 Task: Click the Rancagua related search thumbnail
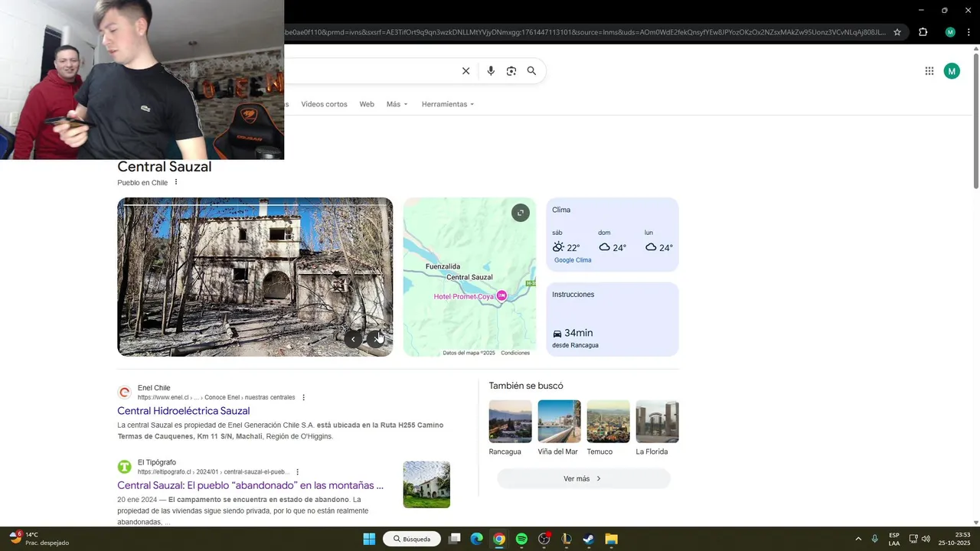tap(510, 421)
